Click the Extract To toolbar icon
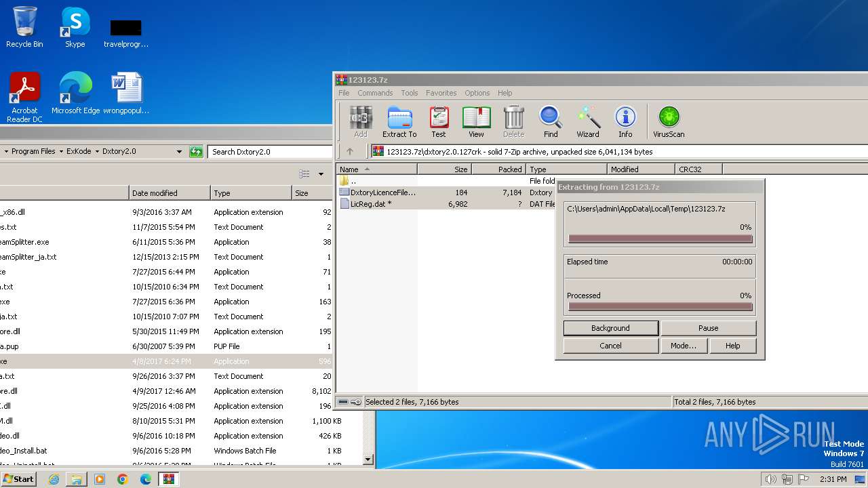Screen dimensions: 868x488 [x=399, y=122]
